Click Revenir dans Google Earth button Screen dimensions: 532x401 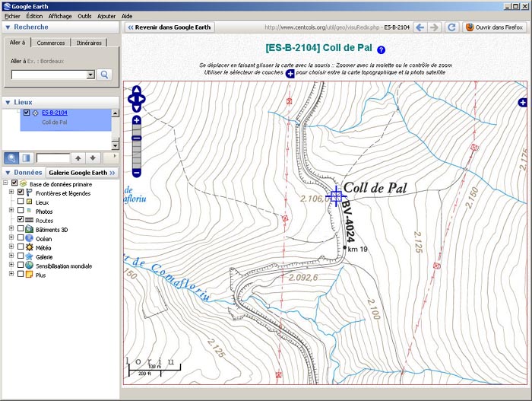click(x=169, y=27)
